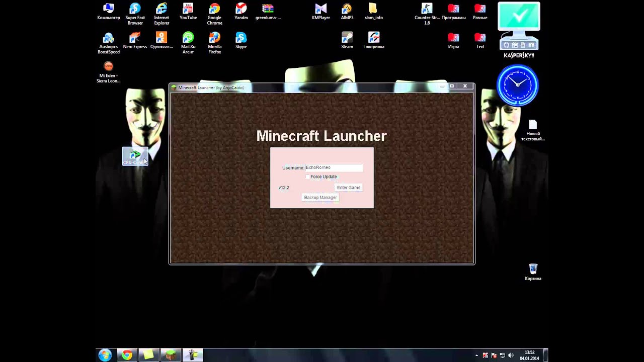Click the Kaspersky desktop gadget
644x362 pixels.
(x=519, y=30)
